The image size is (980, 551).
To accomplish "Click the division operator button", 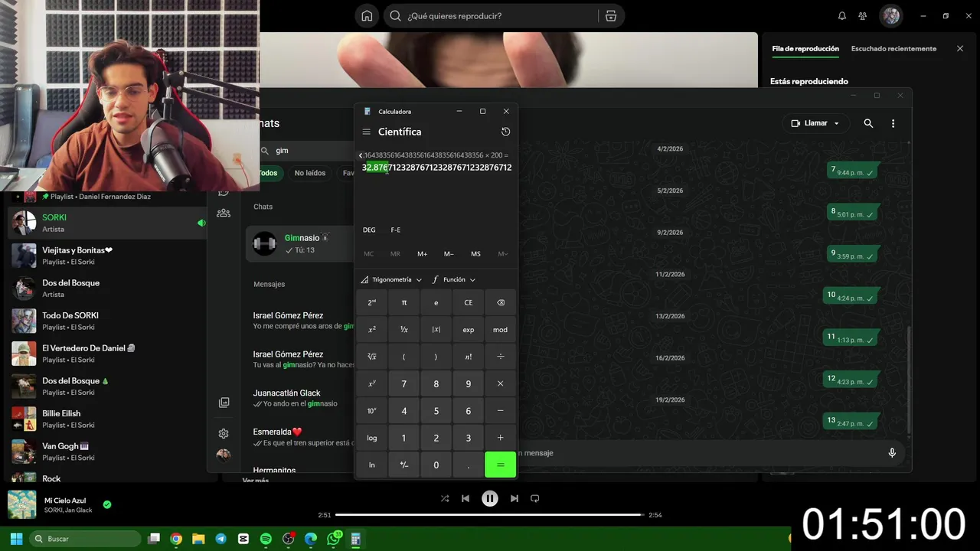I will click(x=501, y=357).
